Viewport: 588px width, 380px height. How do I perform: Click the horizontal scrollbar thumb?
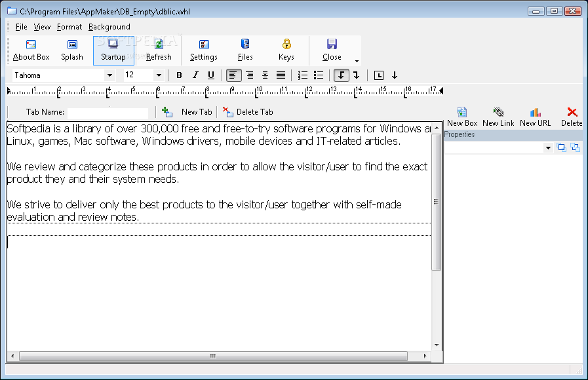213,356
